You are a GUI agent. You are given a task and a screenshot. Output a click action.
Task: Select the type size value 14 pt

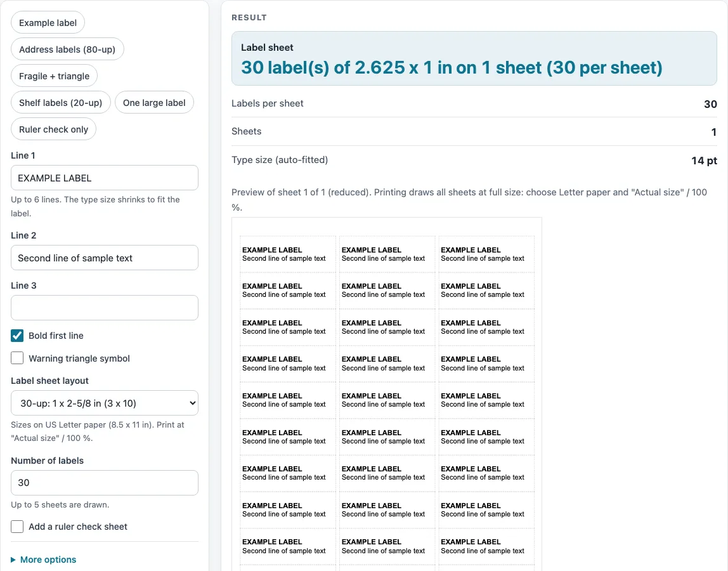coord(704,161)
